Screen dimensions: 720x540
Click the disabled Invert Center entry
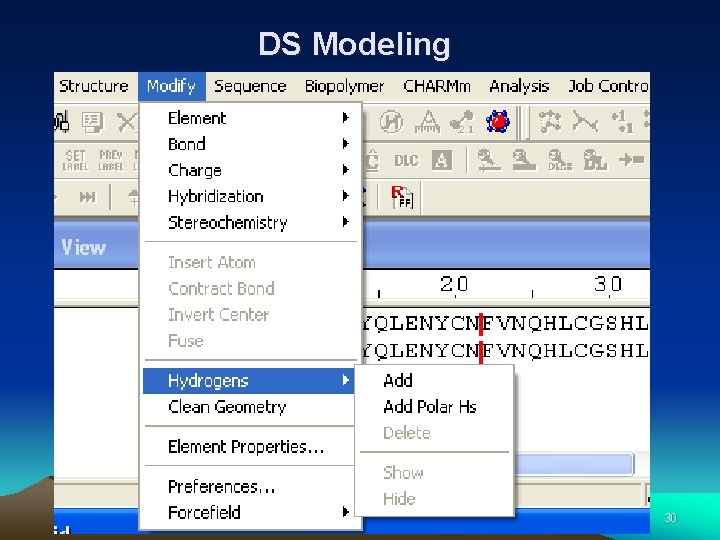(251, 315)
